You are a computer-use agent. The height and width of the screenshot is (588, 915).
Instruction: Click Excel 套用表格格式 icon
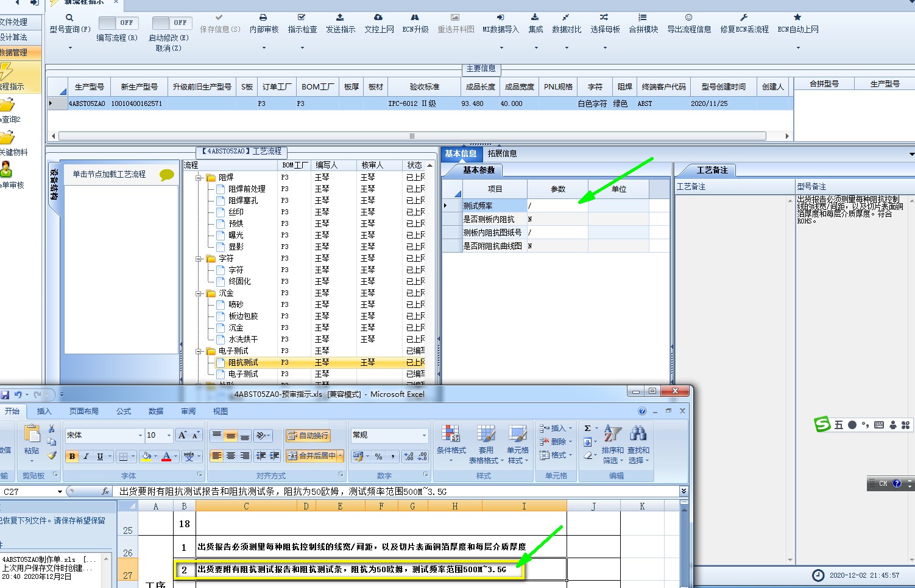point(486,434)
